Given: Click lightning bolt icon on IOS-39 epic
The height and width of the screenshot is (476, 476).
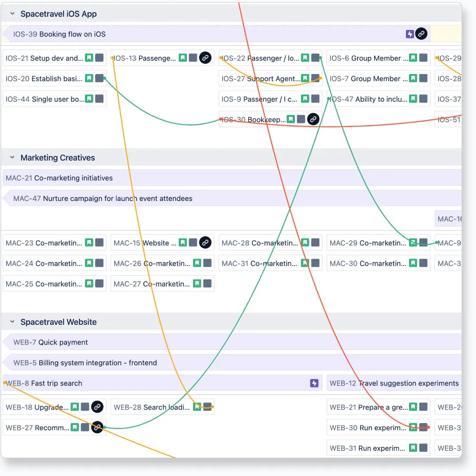Looking at the screenshot, I should click(410, 34).
